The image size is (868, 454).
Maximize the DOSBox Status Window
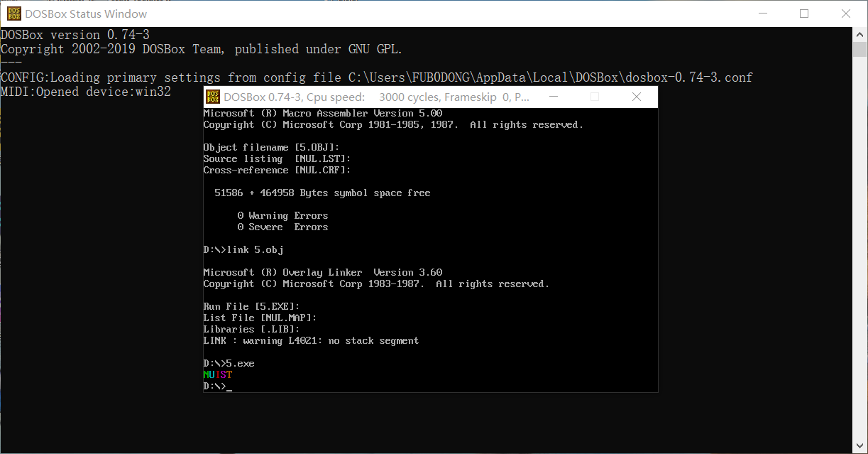coord(804,13)
